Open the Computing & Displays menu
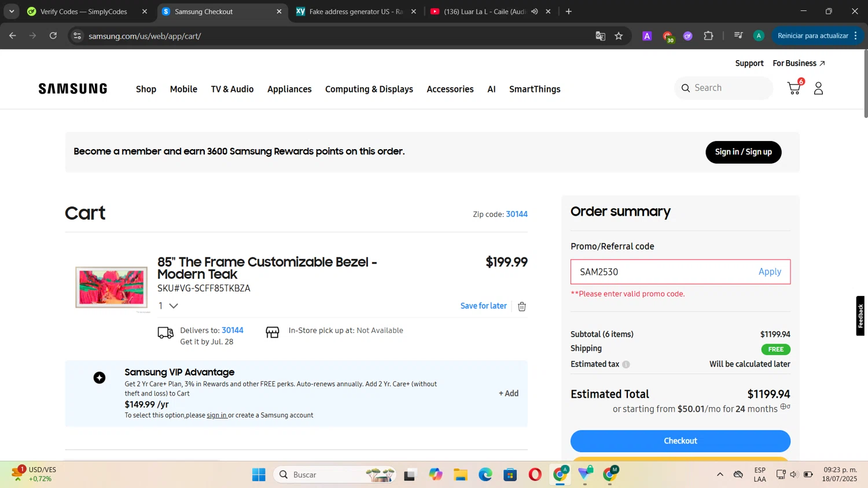This screenshot has width=868, height=488. tap(369, 89)
